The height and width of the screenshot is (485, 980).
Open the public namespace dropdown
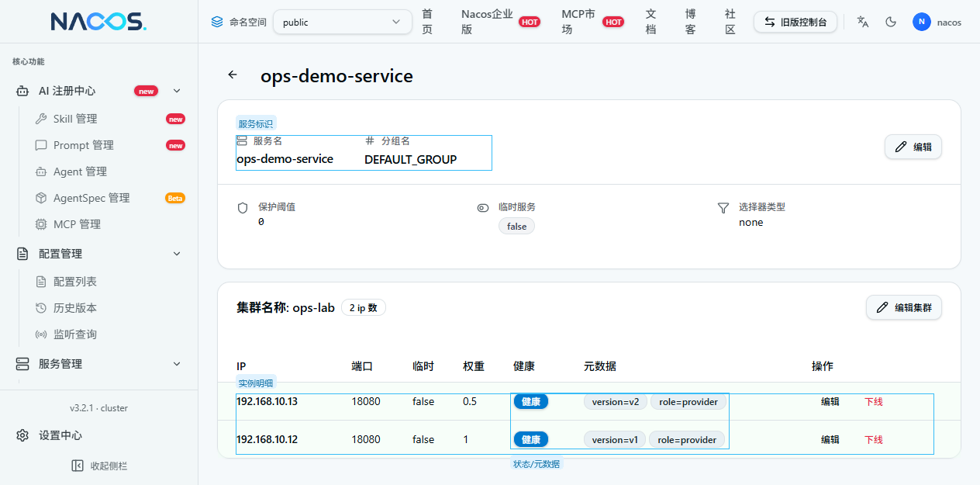tap(342, 23)
